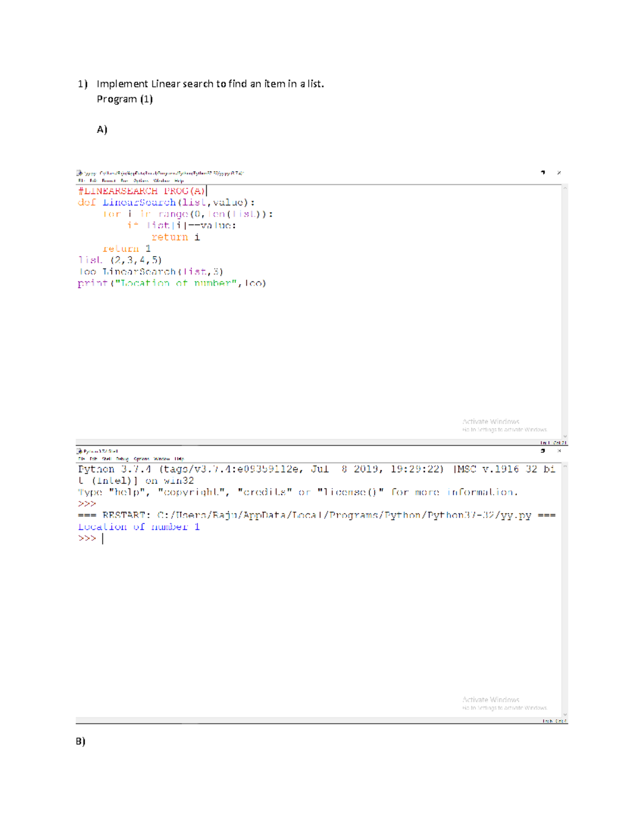Click the scrollbar up arrow in editor window
Image resolution: width=644 pixels, height=834 pixels.
click(x=565, y=188)
